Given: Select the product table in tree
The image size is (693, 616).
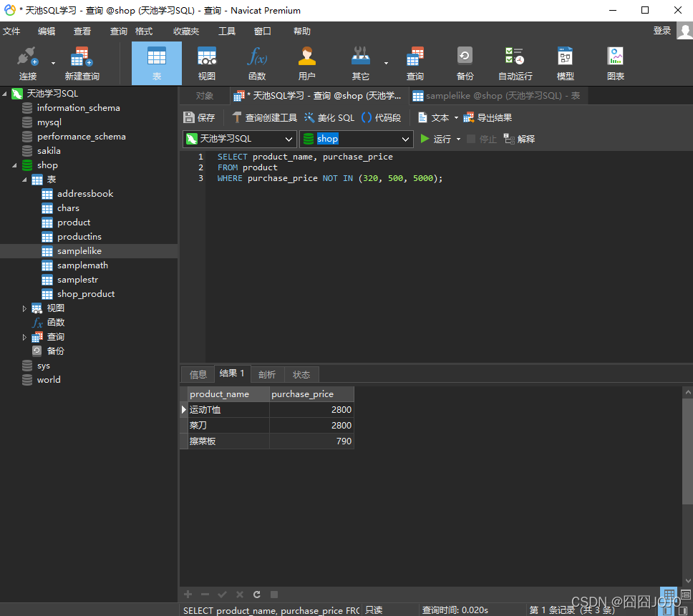Looking at the screenshot, I should click(74, 223).
